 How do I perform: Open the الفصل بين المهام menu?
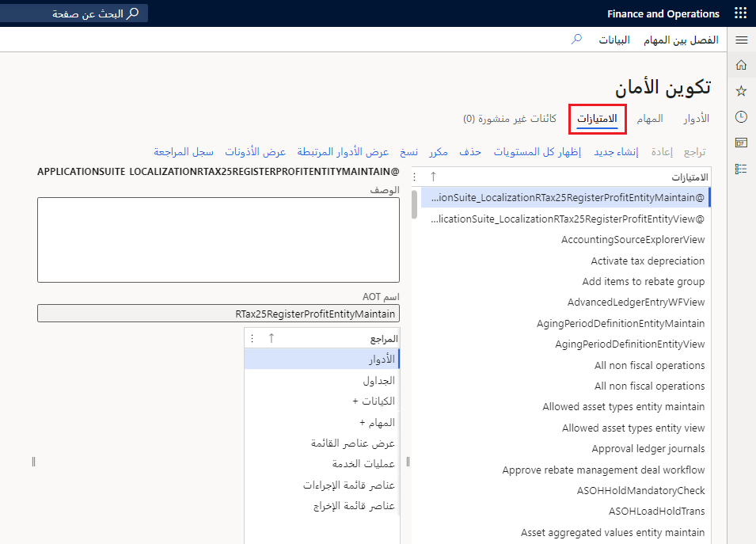(681, 40)
